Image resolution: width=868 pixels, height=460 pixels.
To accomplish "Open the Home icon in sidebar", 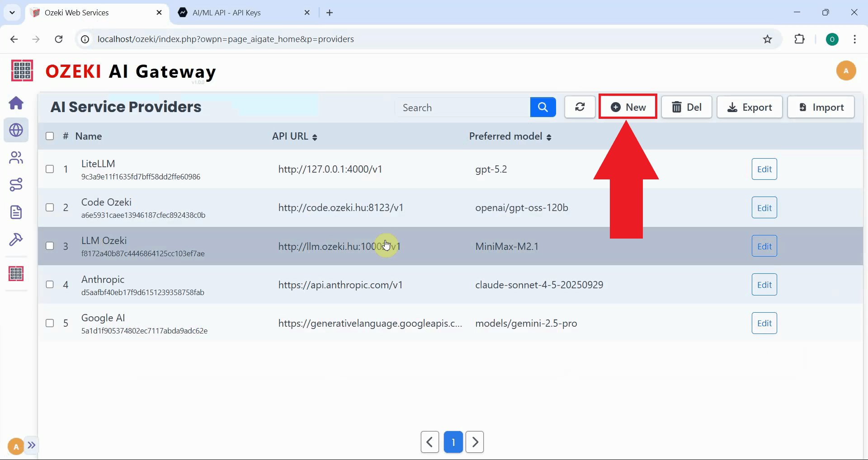I will pos(16,103).
